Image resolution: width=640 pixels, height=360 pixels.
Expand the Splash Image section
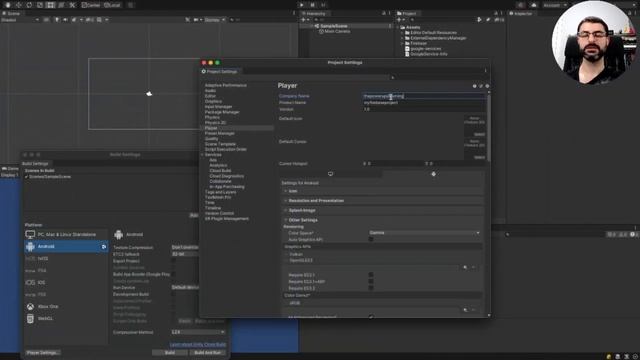[383, 210]
